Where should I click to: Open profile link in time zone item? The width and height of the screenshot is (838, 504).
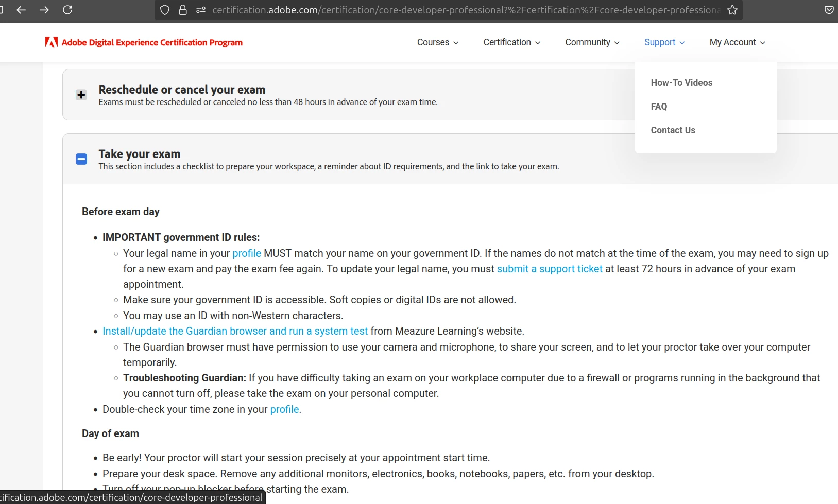[x=284, y=409]
